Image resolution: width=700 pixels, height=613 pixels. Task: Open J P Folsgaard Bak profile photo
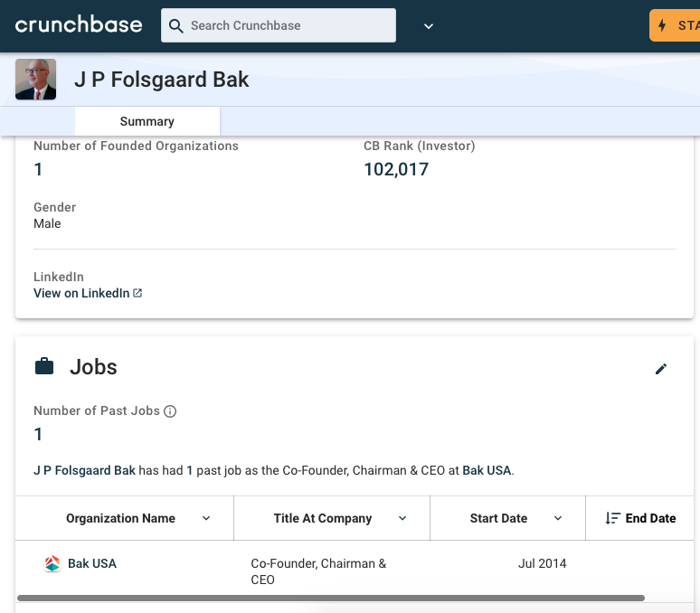pyautogui.click(x=35, y=79)
